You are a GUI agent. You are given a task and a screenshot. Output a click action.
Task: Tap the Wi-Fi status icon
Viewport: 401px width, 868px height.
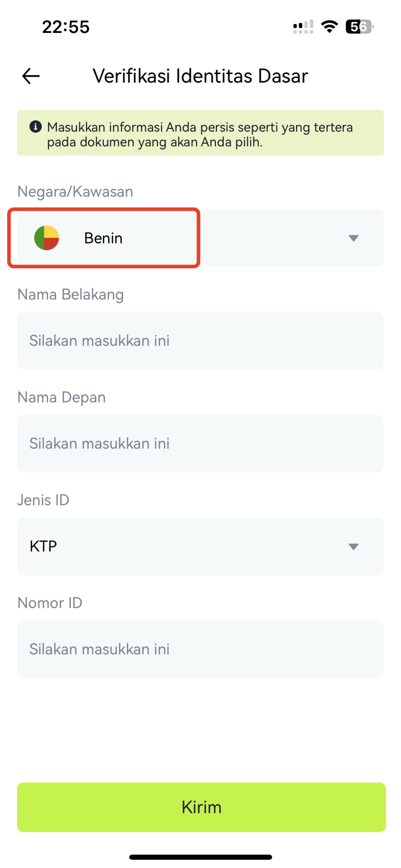pos(329,27)
